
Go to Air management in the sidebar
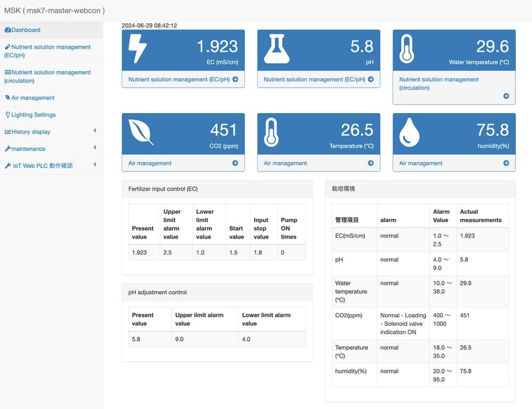tap(33, 98)
